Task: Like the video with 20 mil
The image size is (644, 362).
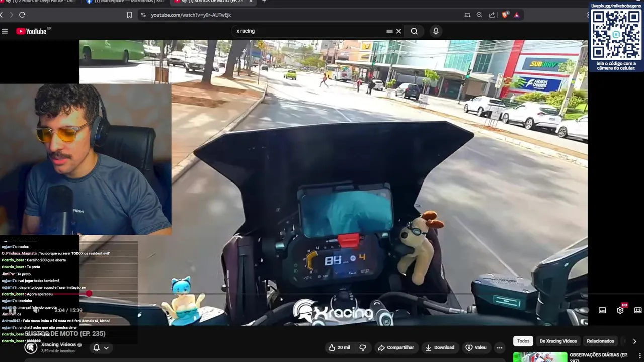Action: [339, 348]
